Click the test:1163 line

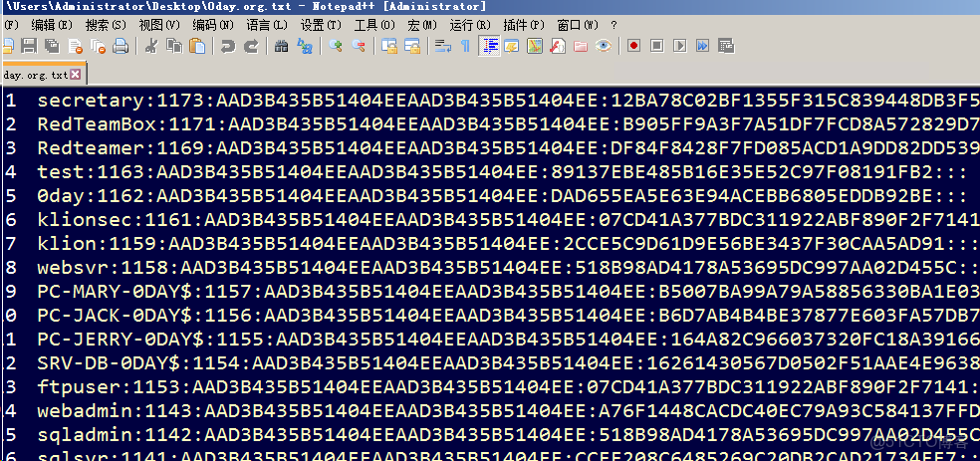503,172
